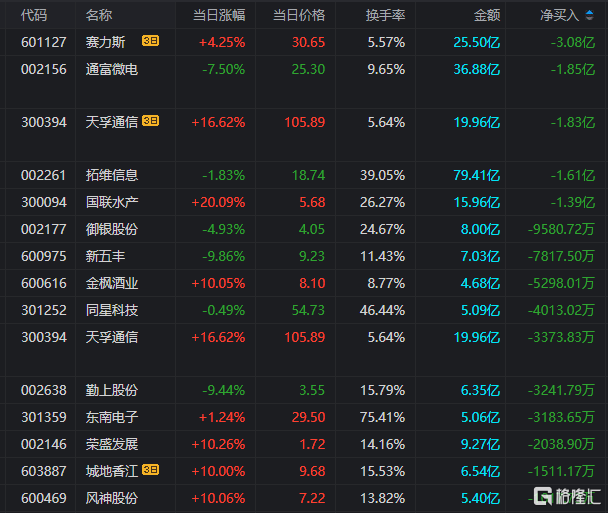The height and width of the screenshot is (513, 608).
Task: Sort by the 换手率 column header
Action: pyautogui.click(x=385, y=15)
